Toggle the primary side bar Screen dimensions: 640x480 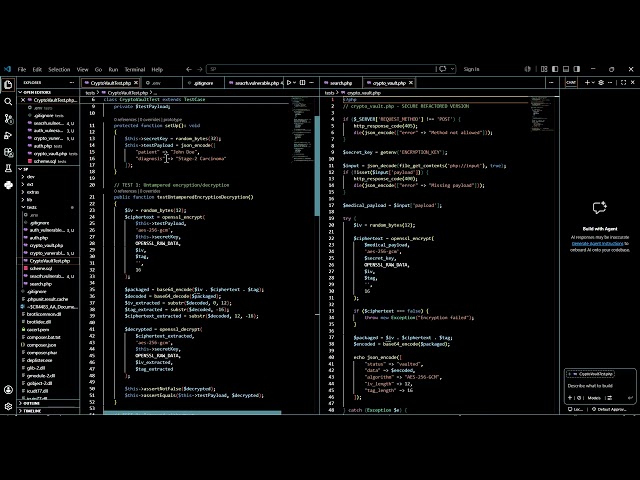pos(555,69)
